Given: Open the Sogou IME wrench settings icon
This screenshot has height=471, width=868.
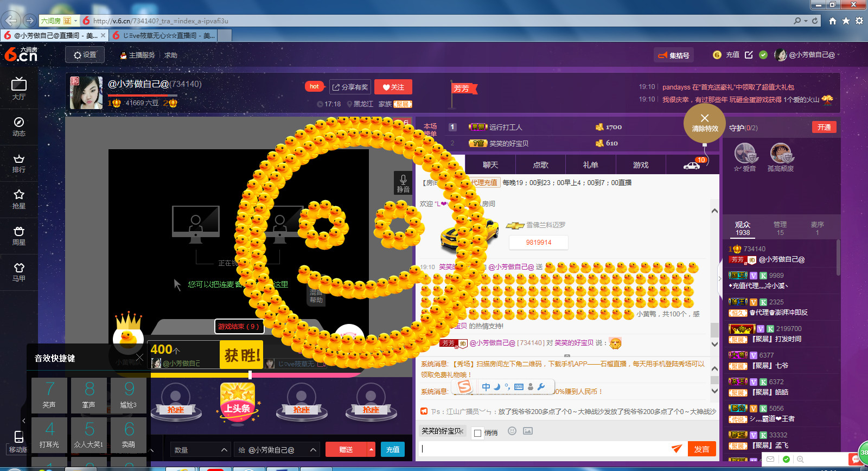Looking at the screenshot, I should click(x=541, y=387).
